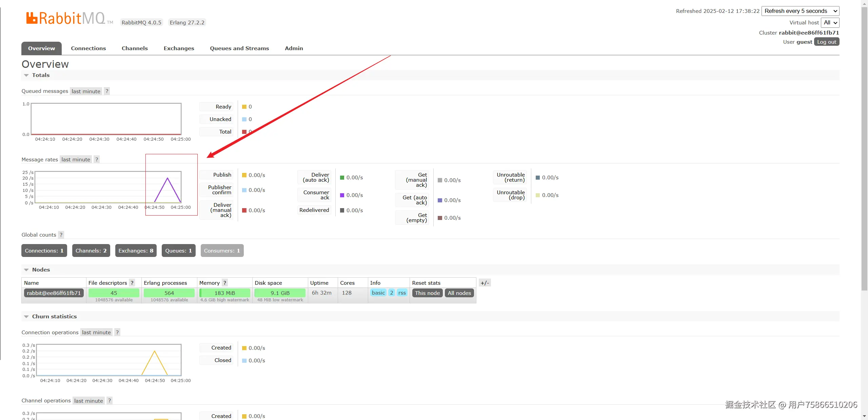Image resolution: width=868 pixels, height=420 pixels.
Task: Toggle the +/- columns button in Nodes
Action: pyautogui.click(x=485, y=283)
